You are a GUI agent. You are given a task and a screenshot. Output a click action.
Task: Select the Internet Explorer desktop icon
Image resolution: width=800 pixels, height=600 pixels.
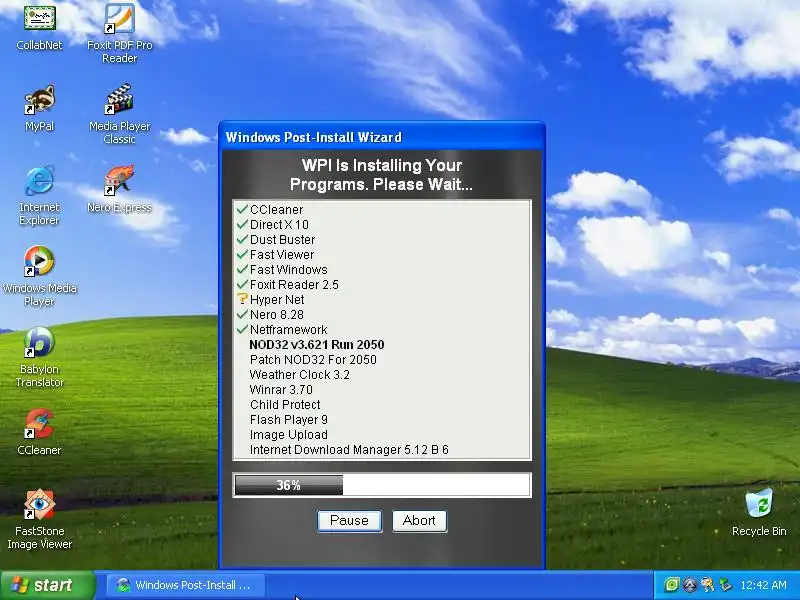pyautogui.click(x=39, y=195)
